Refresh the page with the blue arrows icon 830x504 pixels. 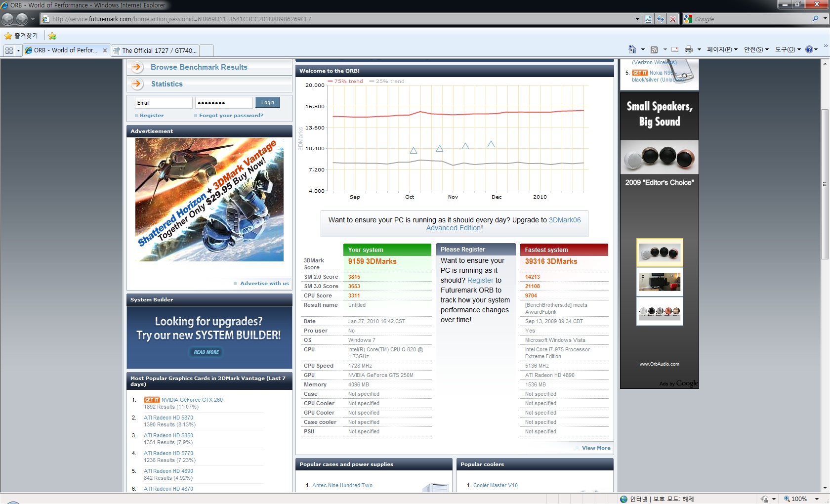point(661,19)
